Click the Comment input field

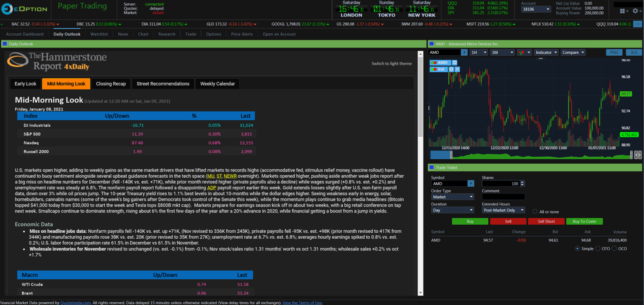tap(503, 197)
